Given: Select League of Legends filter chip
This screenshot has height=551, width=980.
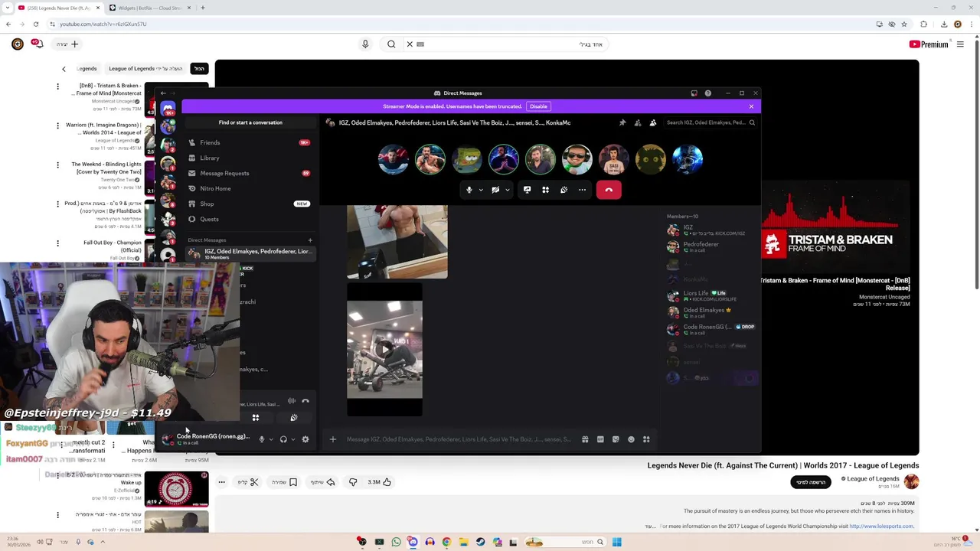Looking at the screenshot, I should (x=145, y=69).
